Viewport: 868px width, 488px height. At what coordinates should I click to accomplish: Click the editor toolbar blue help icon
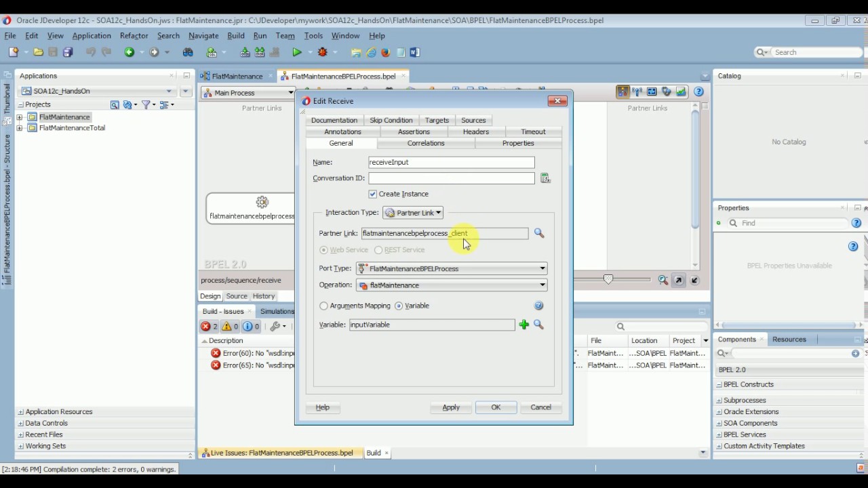click(x=698, y=92)
